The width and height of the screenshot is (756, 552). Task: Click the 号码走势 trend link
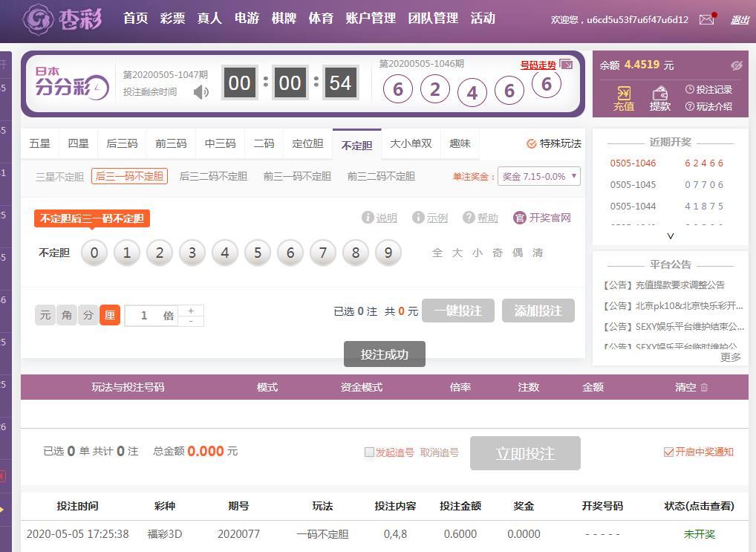click(x=538, y=65)
